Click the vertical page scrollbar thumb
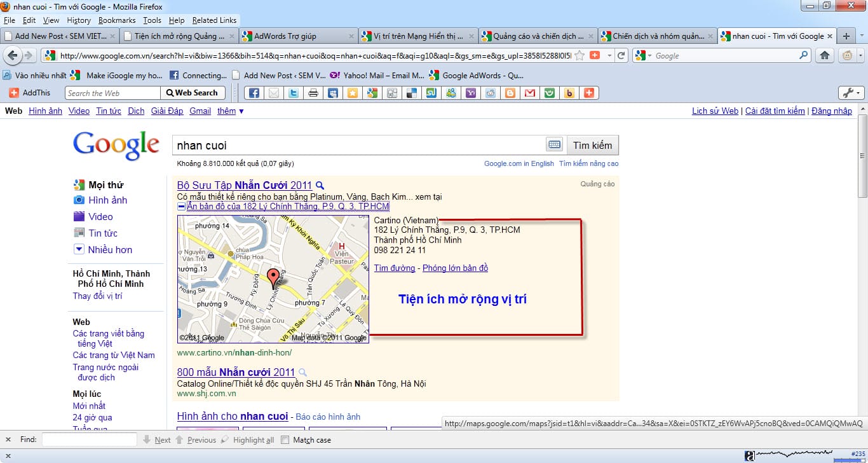868x463 pixels. (862, 155)
